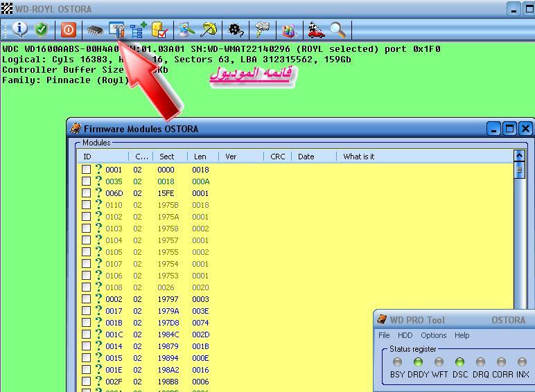Click question mark icon of module 0017

(98, 310)
